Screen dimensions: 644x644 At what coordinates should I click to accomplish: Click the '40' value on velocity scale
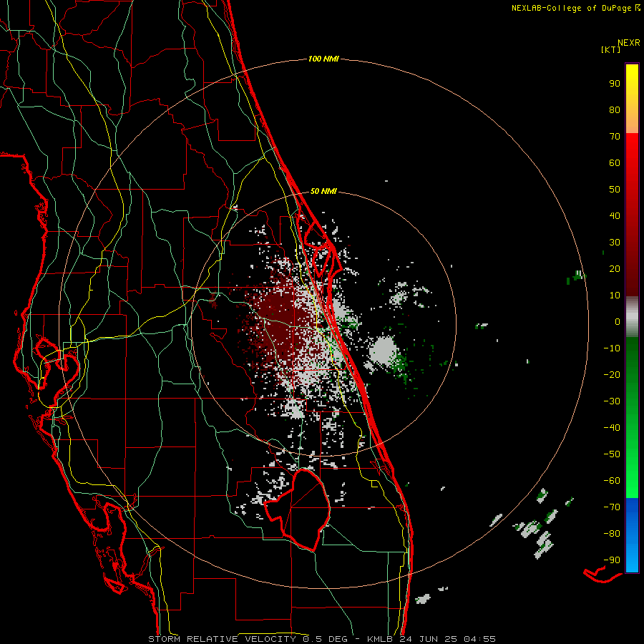point(615,216)
